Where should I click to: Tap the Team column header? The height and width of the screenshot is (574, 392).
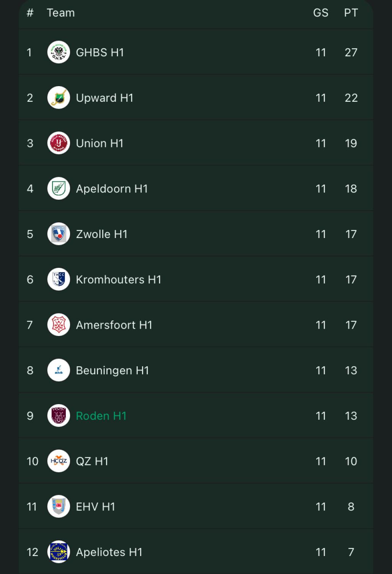point(61,13)
